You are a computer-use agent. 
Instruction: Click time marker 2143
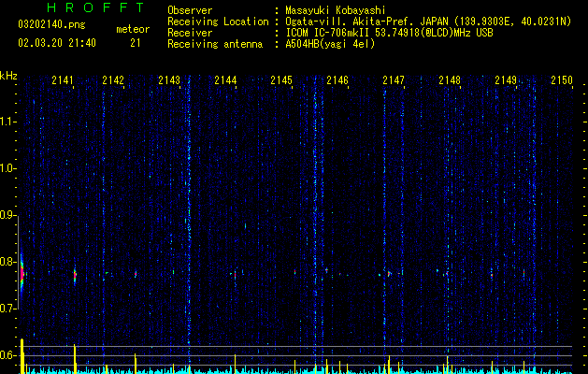click(x=169, y=79)
